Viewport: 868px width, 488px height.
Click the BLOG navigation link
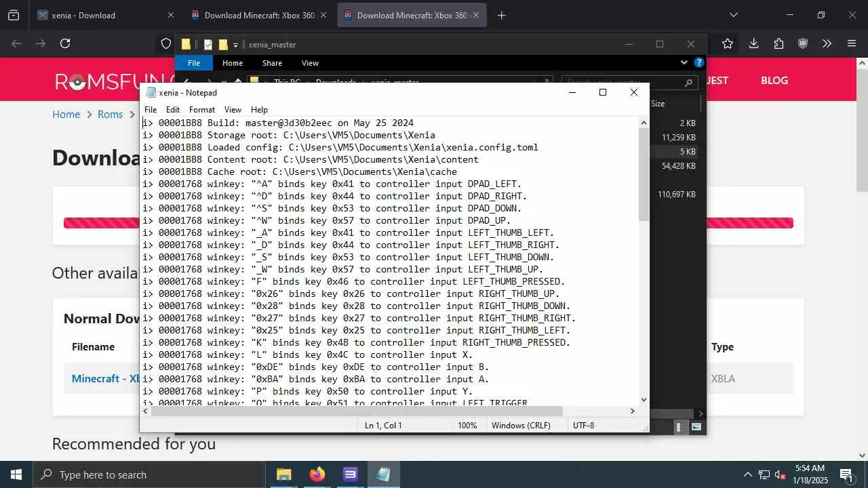coord(774,80)
